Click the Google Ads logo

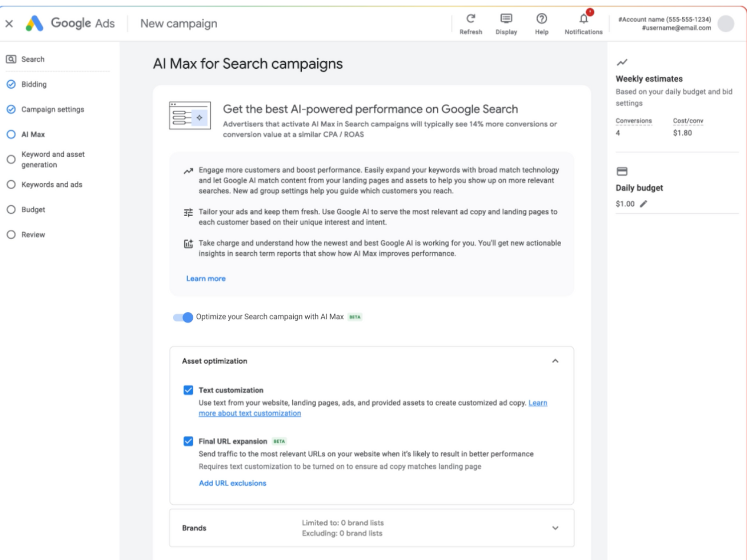[x=35, y=23]
